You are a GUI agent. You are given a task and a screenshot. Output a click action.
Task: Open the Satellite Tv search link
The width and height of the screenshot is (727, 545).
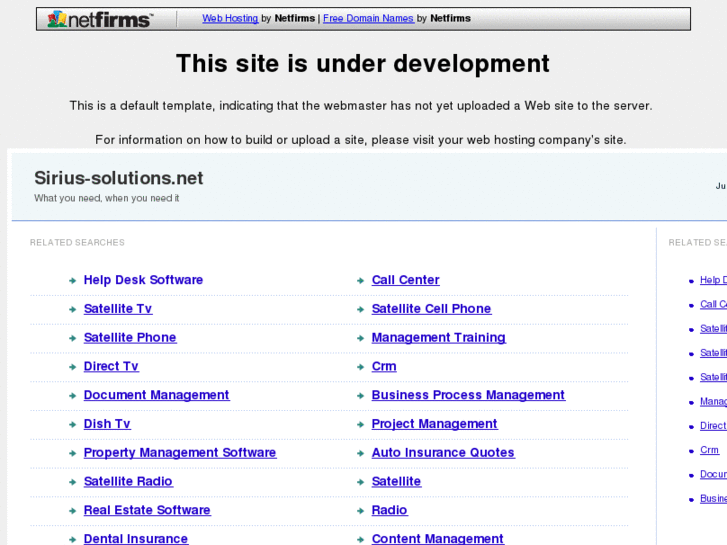click(118, 308)
